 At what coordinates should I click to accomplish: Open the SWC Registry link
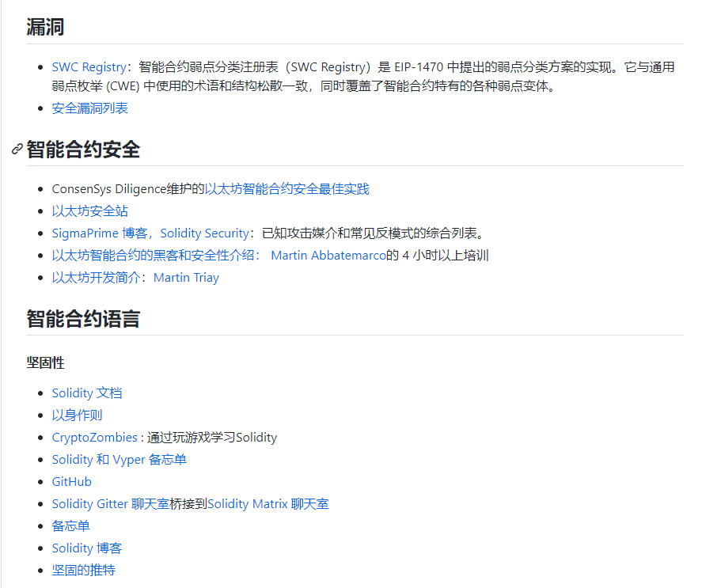(x=89, y=67)
